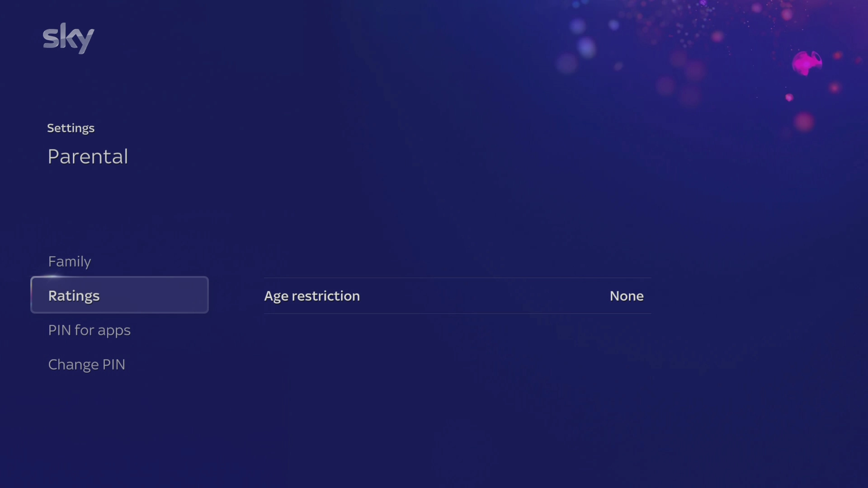Click the Settings breadcrumb label
Screen dimensions: 868x488
[x=71, y=128]
